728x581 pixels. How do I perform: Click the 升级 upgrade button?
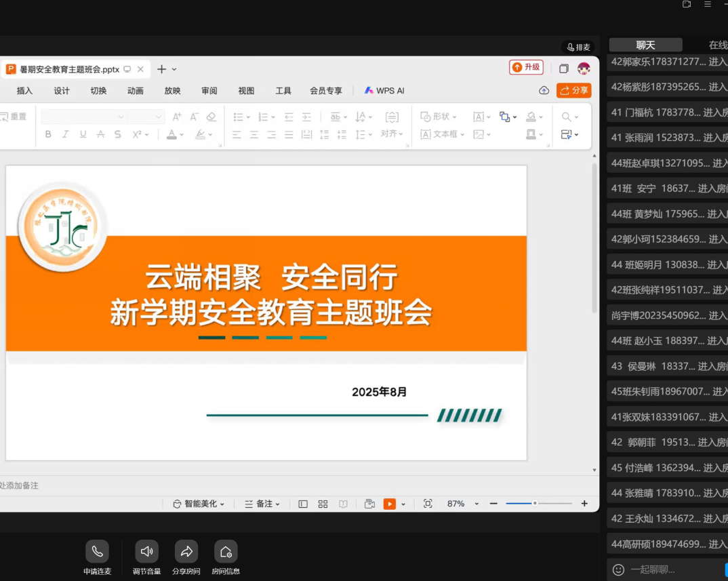click(x=526, y=67)
